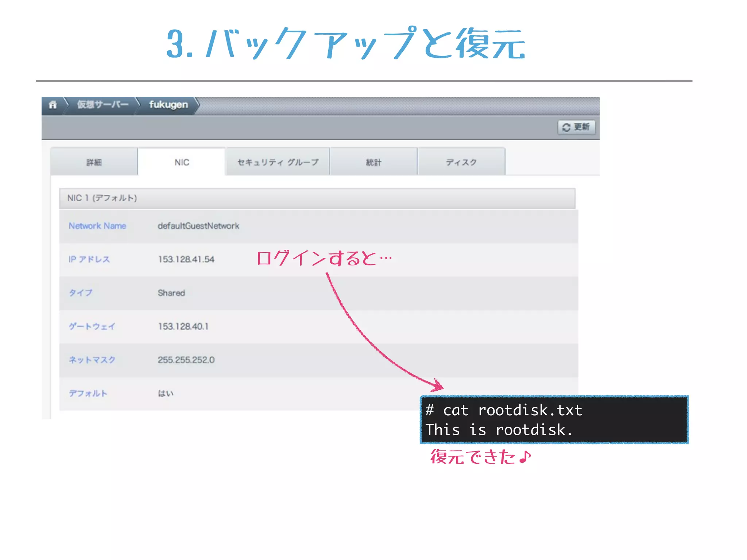Select netmask value 255.255.252.0

186,360
